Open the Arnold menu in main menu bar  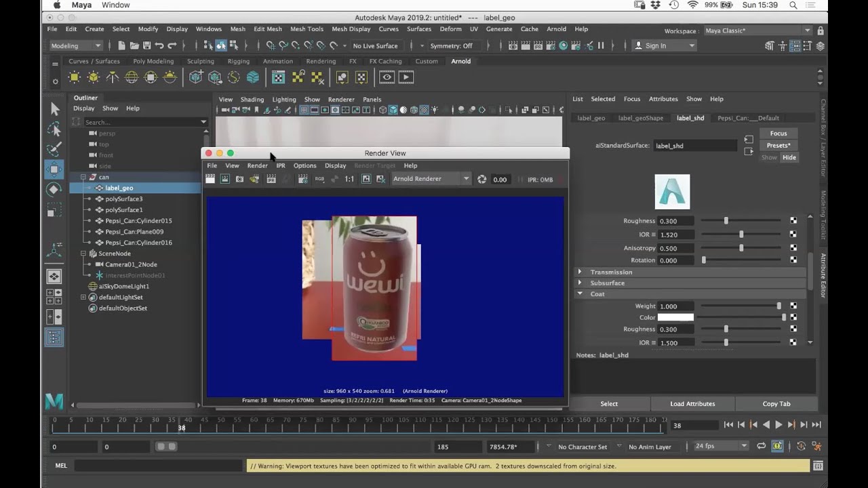pos(556,29)
